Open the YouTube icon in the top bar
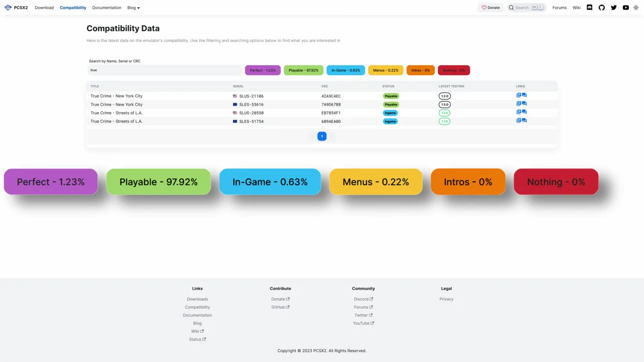The width and height of the screenshot is (644, 362). pos(626,8)
